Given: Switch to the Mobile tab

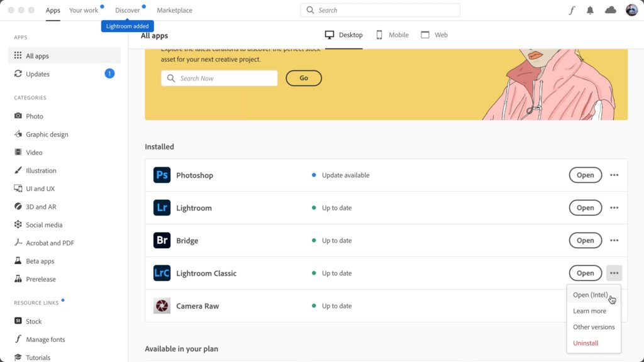Looking at the screenshot, I should pos(392,35).
